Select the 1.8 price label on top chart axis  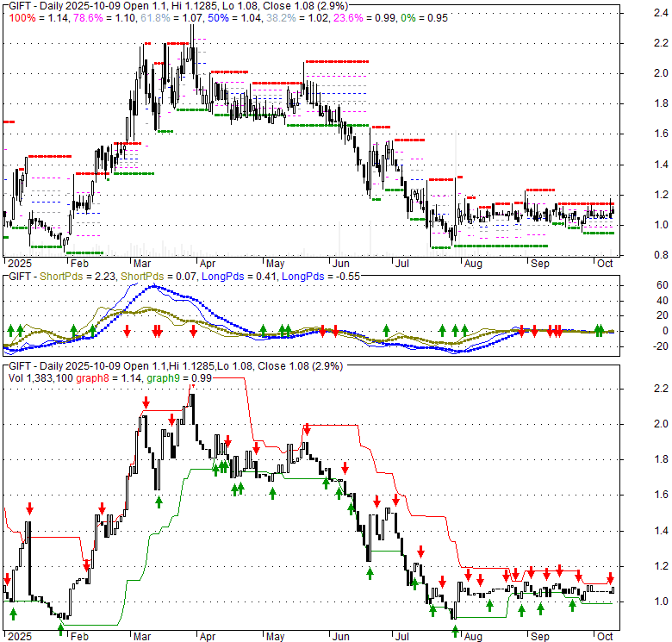tap(661, 103)
